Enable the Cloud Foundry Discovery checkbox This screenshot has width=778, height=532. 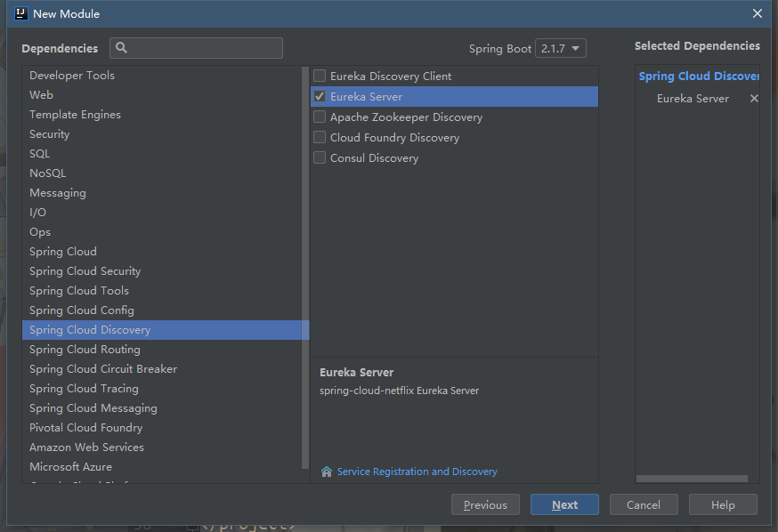tap(320, 138)
